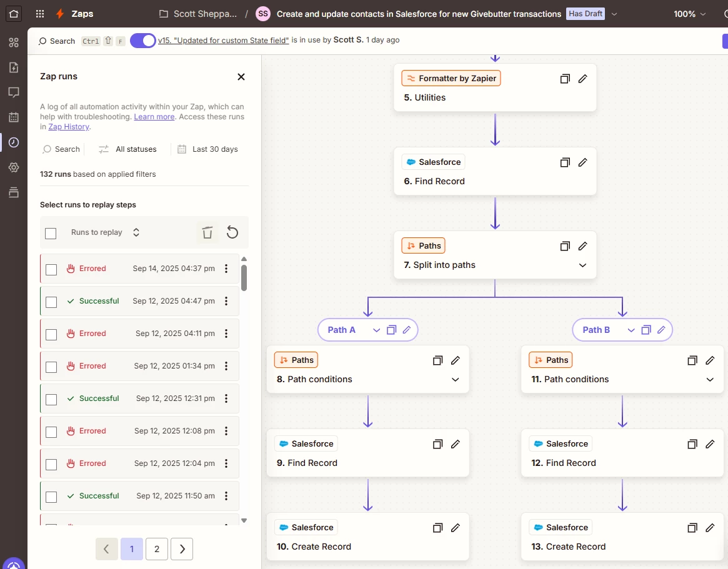Click the Search field in Zap runs panel
This screenshot has width=728, height=569.
click(61, 149)
